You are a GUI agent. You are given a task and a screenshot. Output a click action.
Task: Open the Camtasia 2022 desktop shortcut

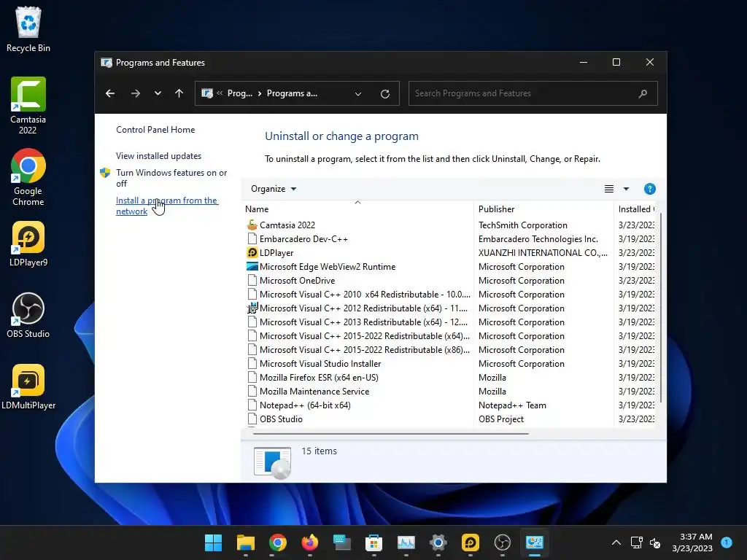28,105
